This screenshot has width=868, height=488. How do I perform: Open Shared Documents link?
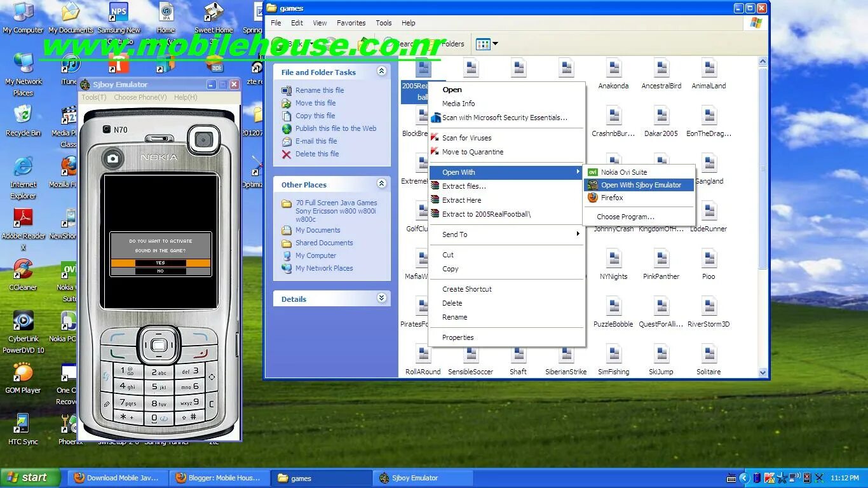coord(324,243)
